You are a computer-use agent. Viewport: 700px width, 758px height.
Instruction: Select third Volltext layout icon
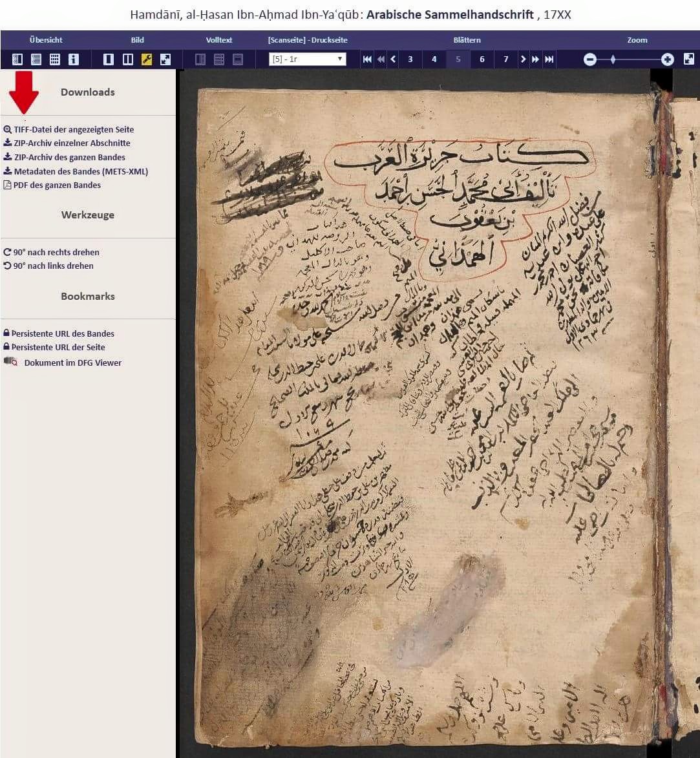(238, 59)
